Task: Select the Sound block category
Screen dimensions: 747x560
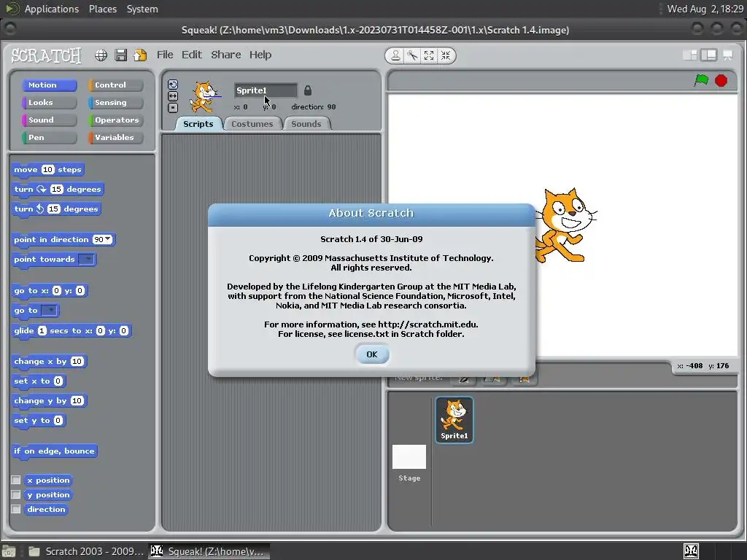Action: [x=49, y=120]
